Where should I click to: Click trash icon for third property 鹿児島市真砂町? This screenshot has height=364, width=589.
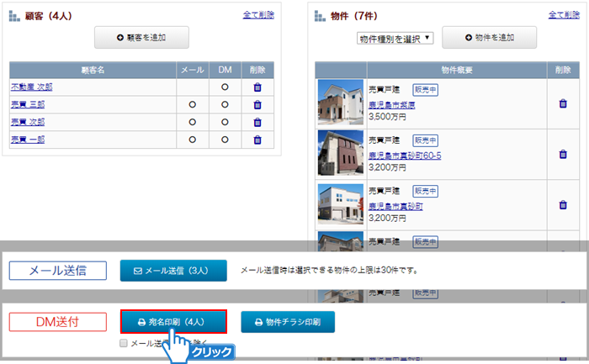point(563,204)
